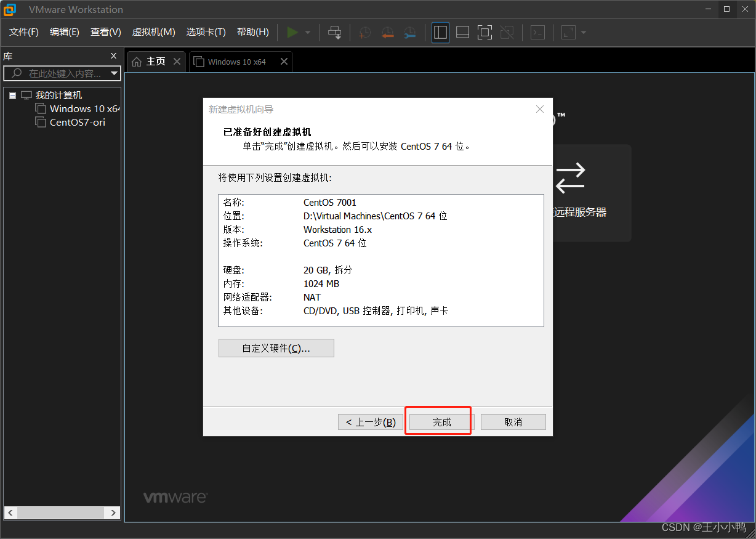Click the 网络适配器 value NAT

(312, 297)
